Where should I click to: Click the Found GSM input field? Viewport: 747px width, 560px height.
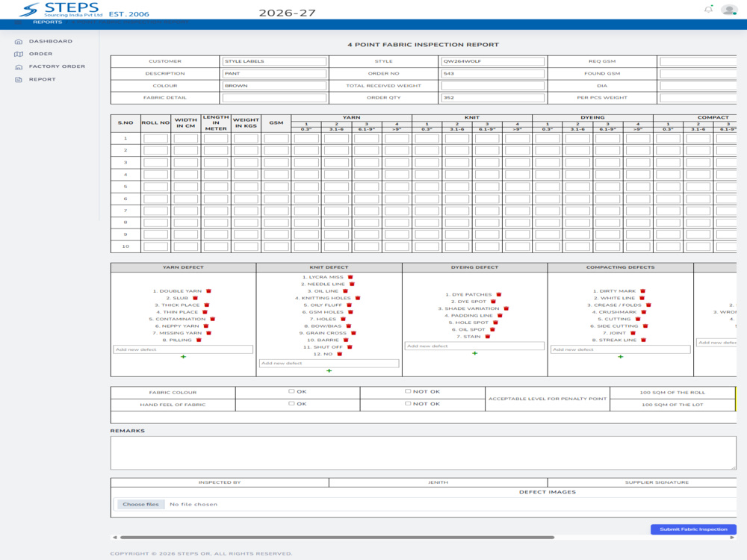[x=698, y=74]
